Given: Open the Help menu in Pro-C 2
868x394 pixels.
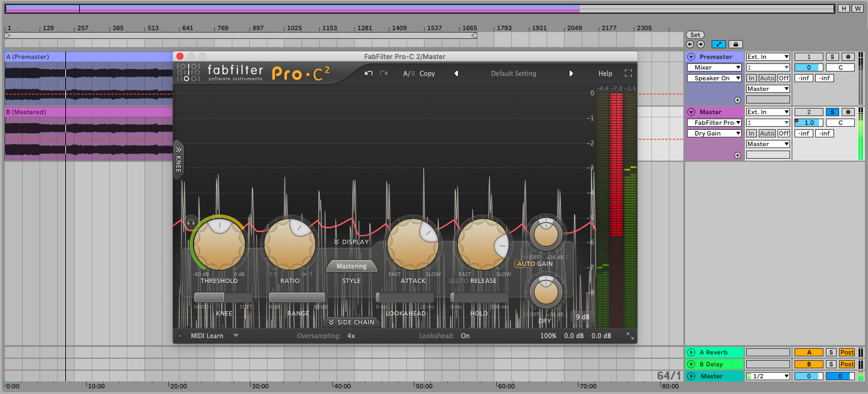Looking at the screenshot, I should point(605,73).
